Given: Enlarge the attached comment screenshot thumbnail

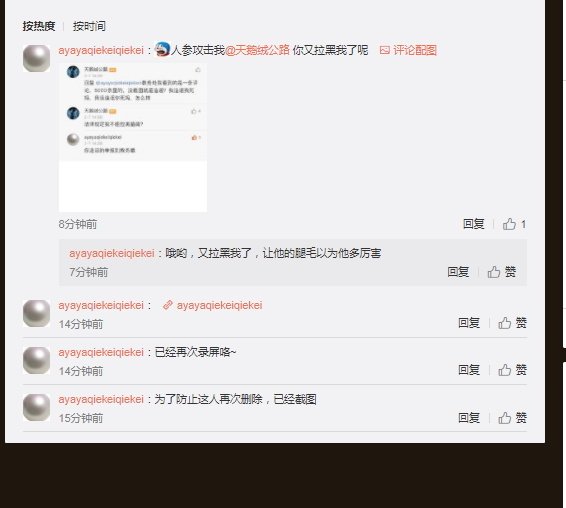Looking at the screenshot, I should (133, 137).
